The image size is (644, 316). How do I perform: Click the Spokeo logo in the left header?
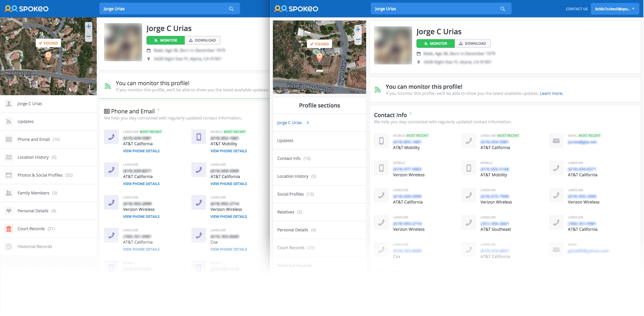click(27, 9)
